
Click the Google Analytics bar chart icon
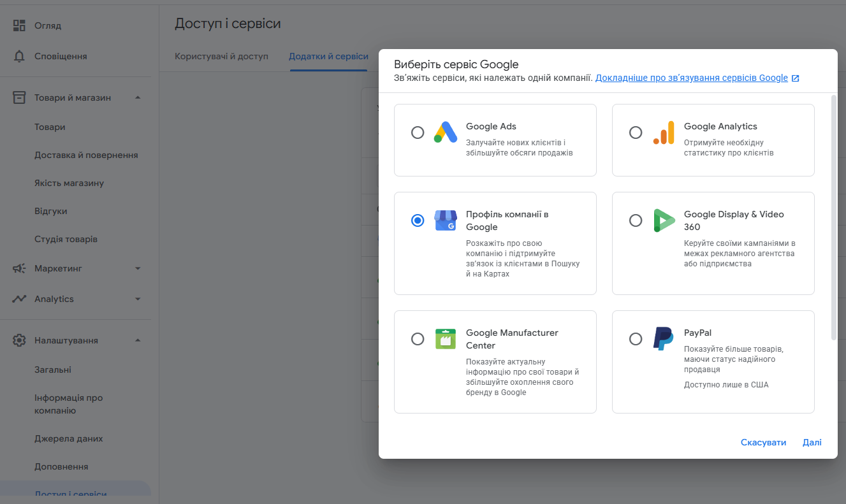coord(664,132)
